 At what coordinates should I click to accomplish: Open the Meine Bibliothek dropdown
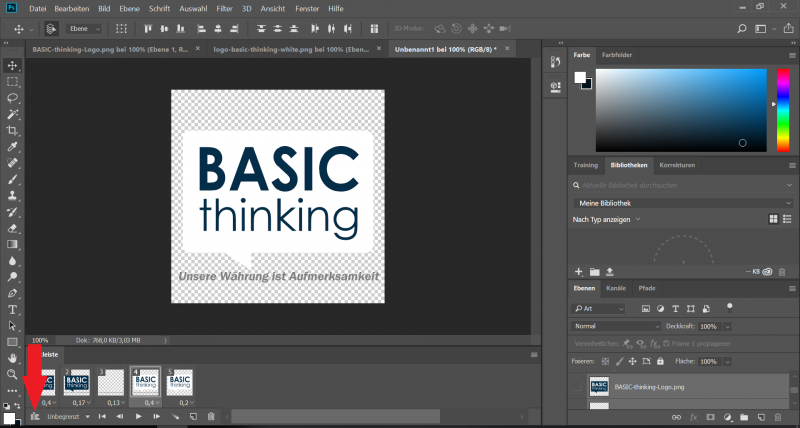tap(683, 203)
